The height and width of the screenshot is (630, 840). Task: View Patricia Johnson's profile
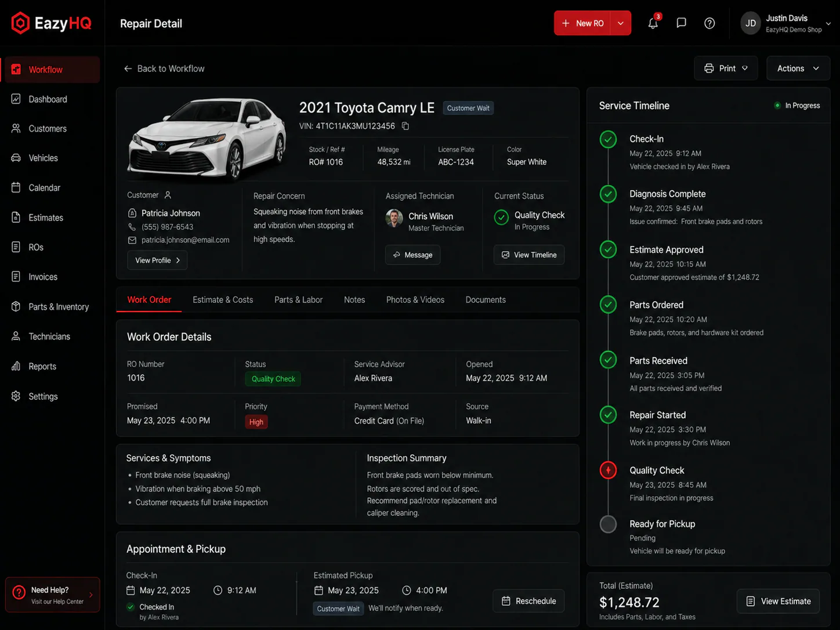tap(157, 260)
